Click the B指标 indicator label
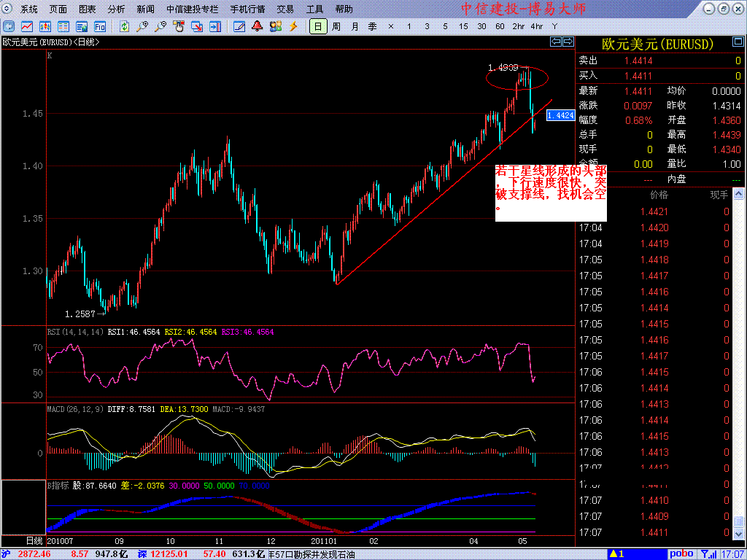This screenshot has width=747, height=560. tap(58, 486)
